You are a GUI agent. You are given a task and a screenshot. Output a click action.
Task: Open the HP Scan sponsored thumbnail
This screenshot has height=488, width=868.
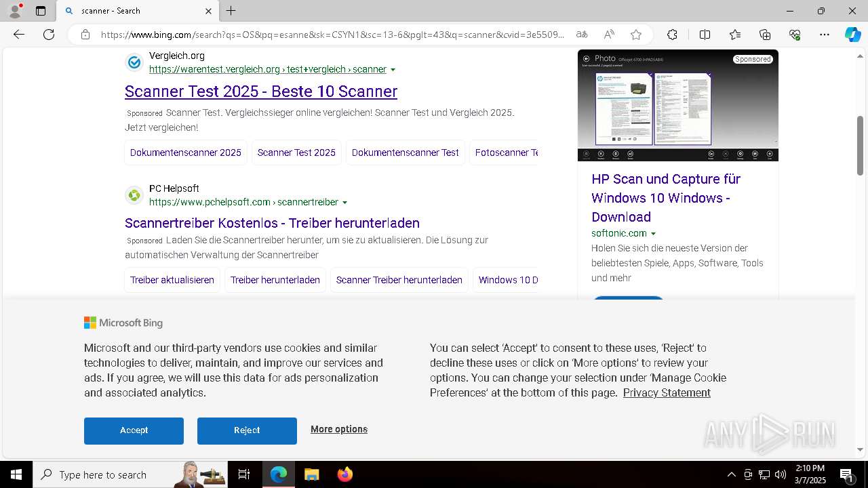pos(678,105)
